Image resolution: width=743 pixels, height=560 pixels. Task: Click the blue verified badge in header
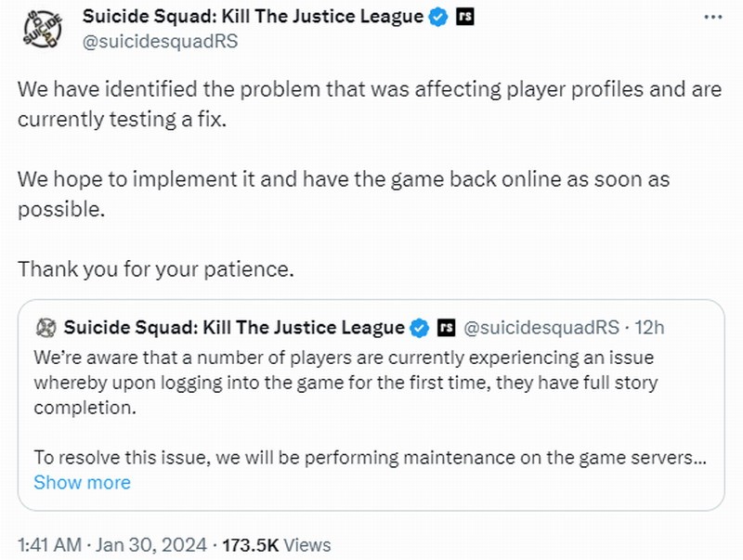pyautogui.click(x=437, y=18)
